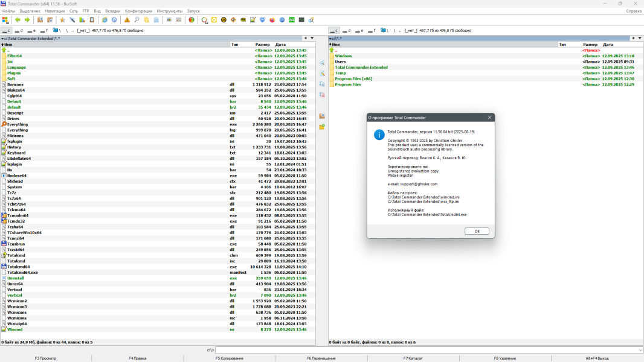This screenshot has height=362, width=644.
Task: Select drive f in left drive bar
Action: pos(43,30)
